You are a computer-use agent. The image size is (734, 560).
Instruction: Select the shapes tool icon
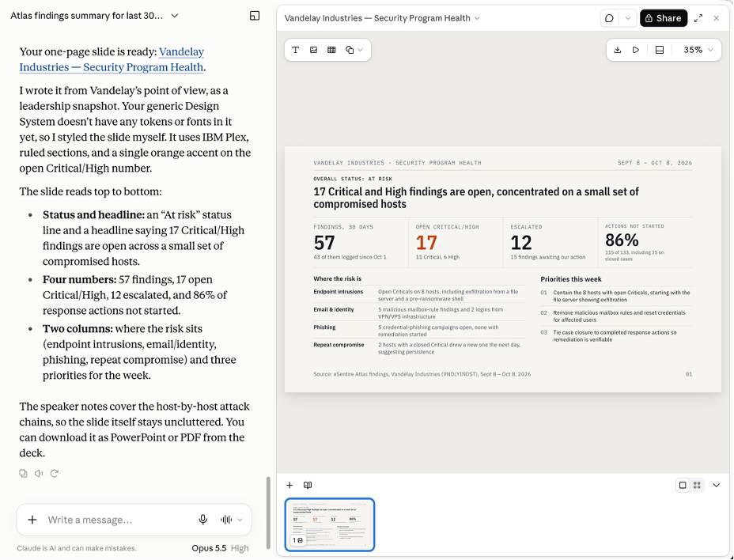click(x=350, y=50)
